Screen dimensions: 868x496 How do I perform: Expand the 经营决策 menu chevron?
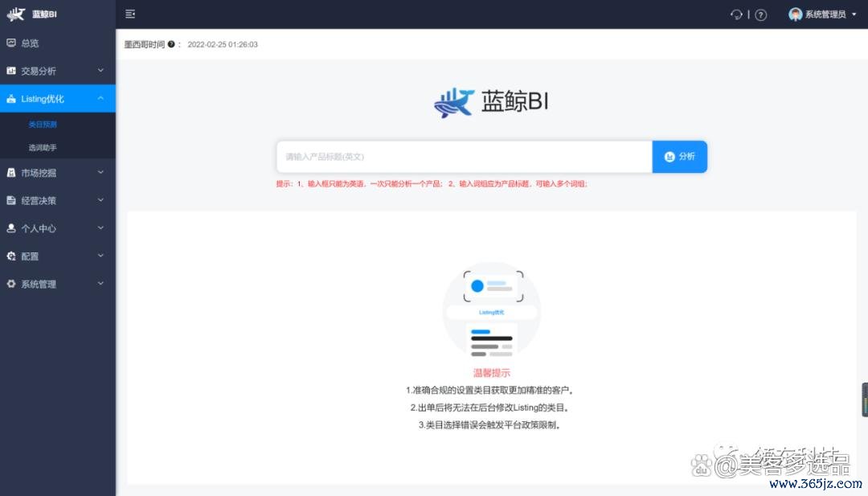[100, 200]
